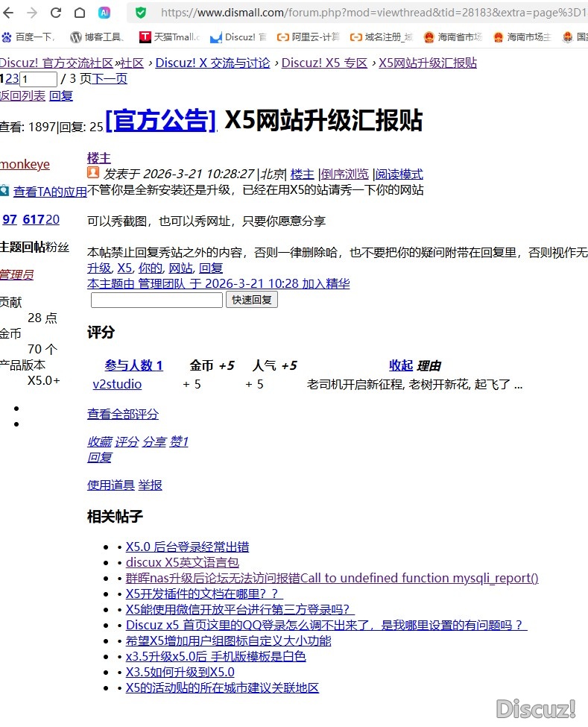Open the 百度一下 bookmark
Viewport: 588px width, 727px height.
[x=28, y=37]
